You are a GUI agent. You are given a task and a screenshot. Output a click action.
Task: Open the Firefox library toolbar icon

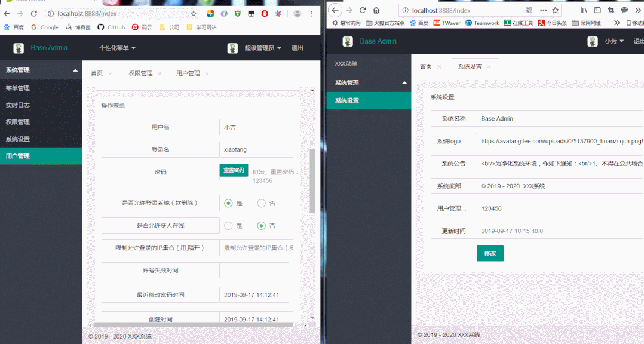(584, 10)
